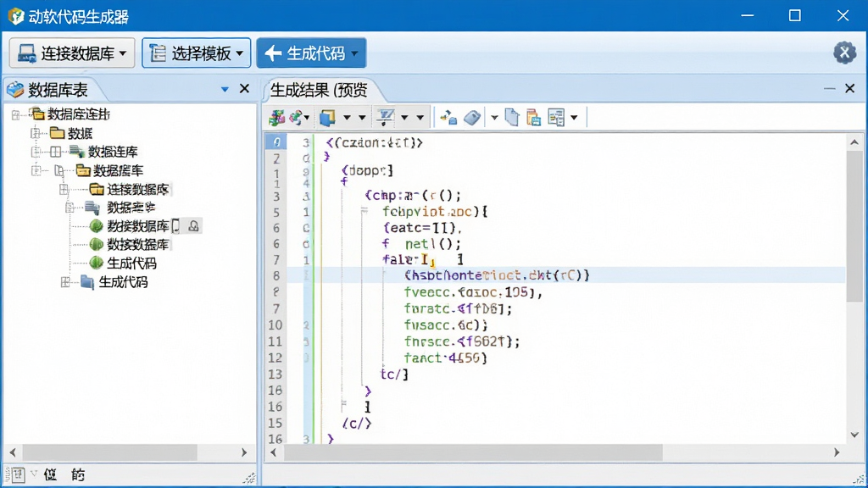Open the small status bar chevron at bottom-left
Viewport: 868px width, 488px height.
coord(34,473)
